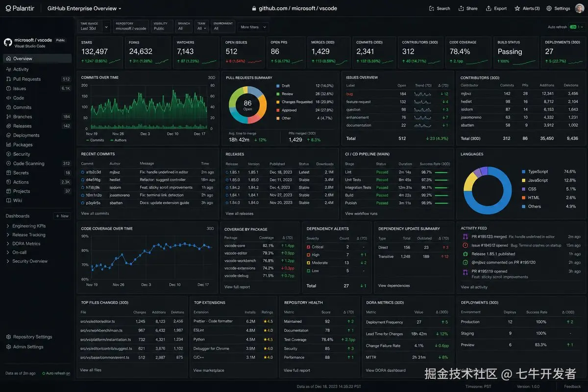Click the GitHub octocat repository icon
The height and width of the screenshot is (392, 588).
[8, 43]
